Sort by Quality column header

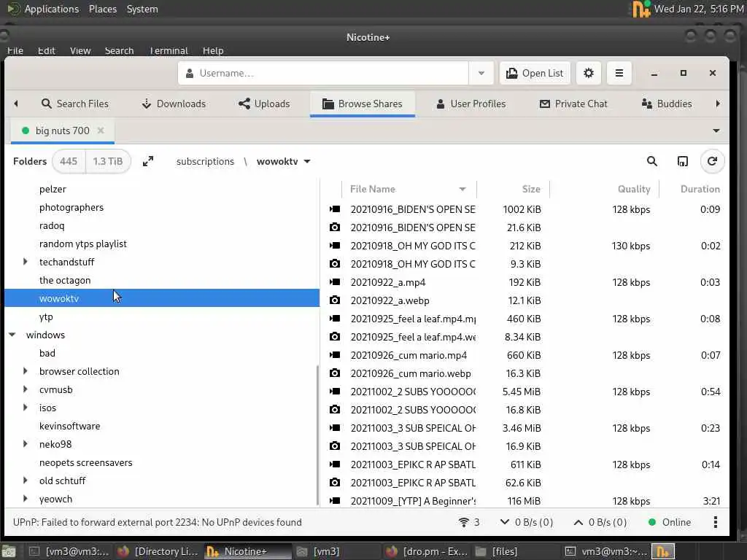[x=604, y=189]
